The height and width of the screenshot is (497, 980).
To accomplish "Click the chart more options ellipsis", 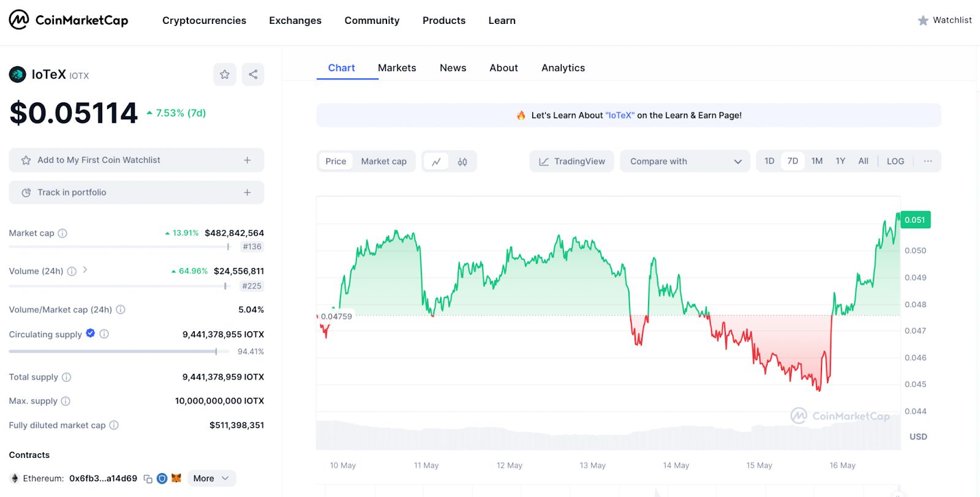I will coord(928,161).
